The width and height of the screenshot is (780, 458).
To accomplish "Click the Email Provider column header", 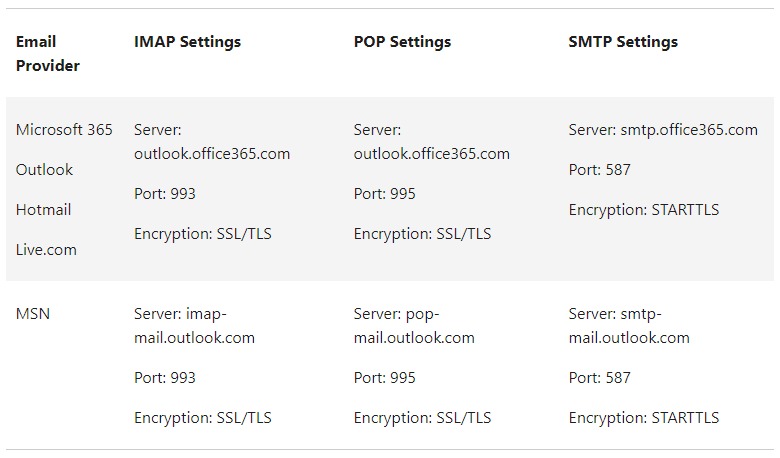I will click(48, 54).
